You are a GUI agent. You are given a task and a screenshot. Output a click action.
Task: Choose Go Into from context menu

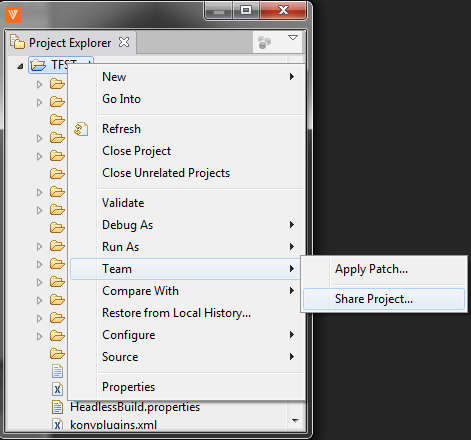click(x=187, y=99)
